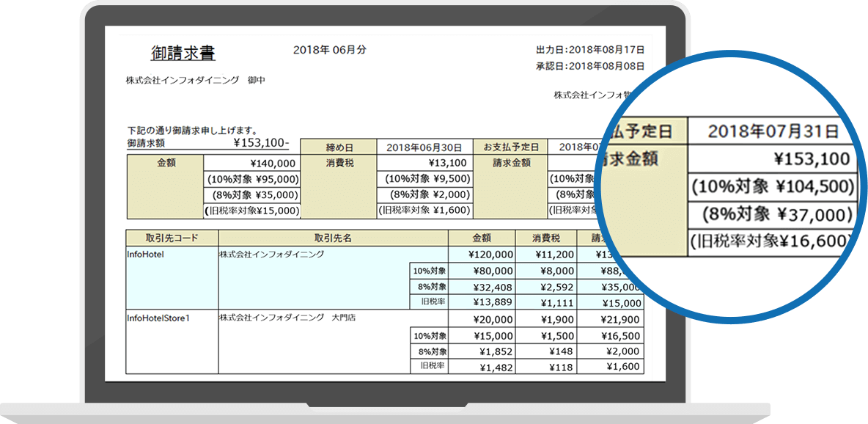Click the ¥140,000 amount cell
The height and width of the screenshot is (424, 868).
[x=251, y=163]
